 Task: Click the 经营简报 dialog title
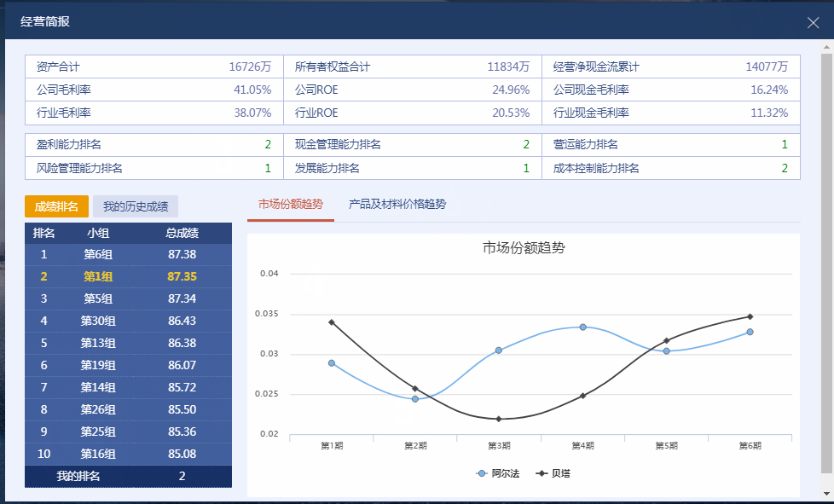click(45, 22)
